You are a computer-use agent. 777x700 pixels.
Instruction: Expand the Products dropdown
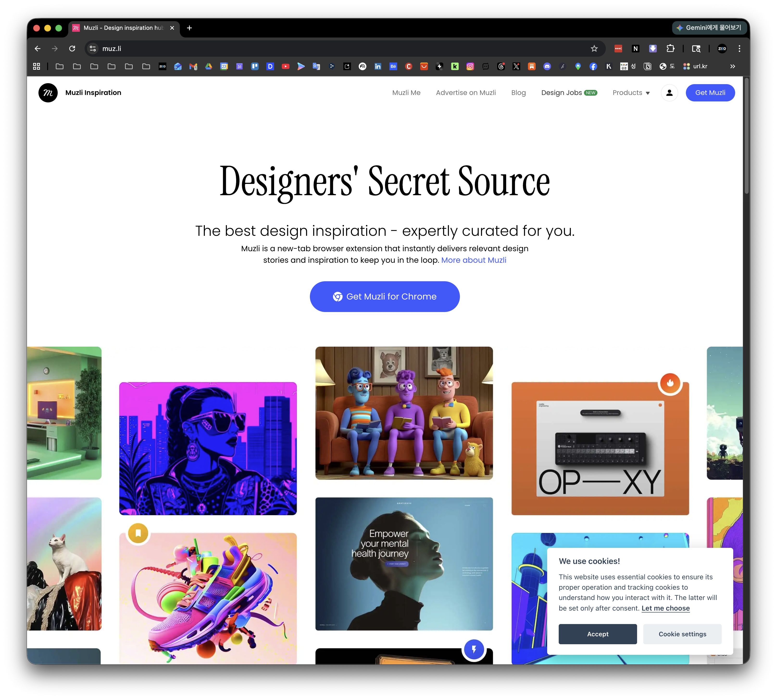tap(631, 93)
